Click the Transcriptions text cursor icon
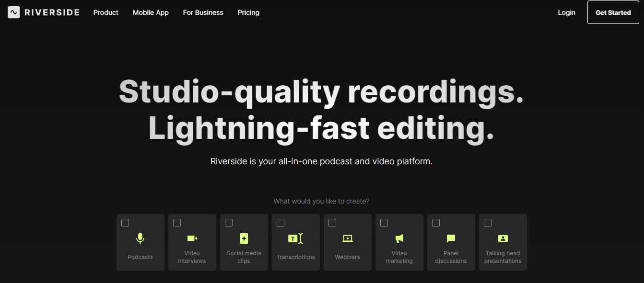 tap(295, 238)
